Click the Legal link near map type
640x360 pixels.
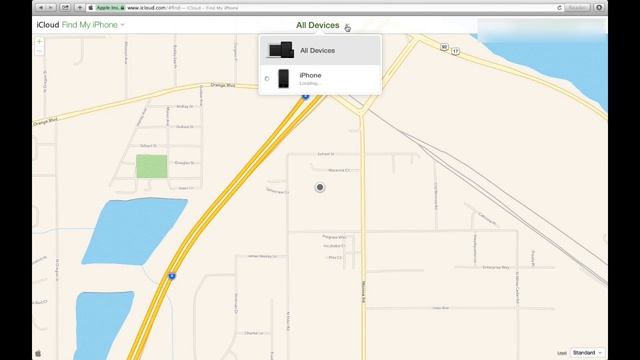pyautogui.click(x=562, y=353)
